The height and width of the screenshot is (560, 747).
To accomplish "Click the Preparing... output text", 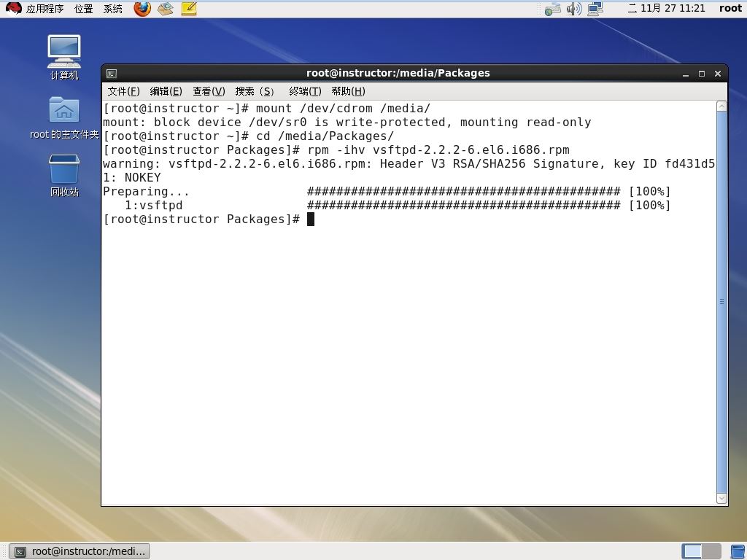I will [146, 192].
